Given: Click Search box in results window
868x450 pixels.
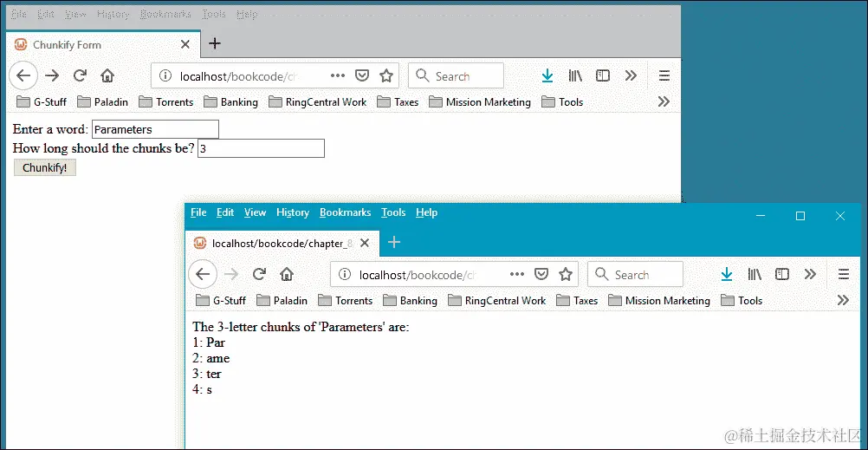Looking at the screenshot, I should click(636, 274).
